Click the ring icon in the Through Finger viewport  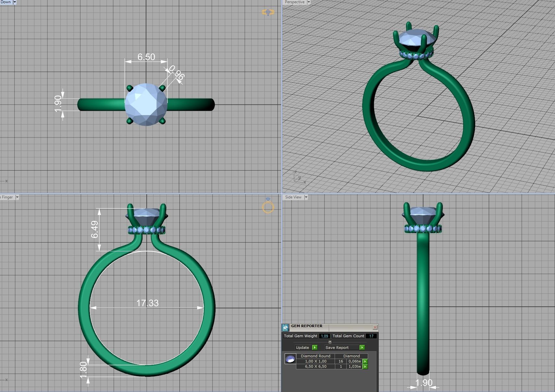[268, 206]
